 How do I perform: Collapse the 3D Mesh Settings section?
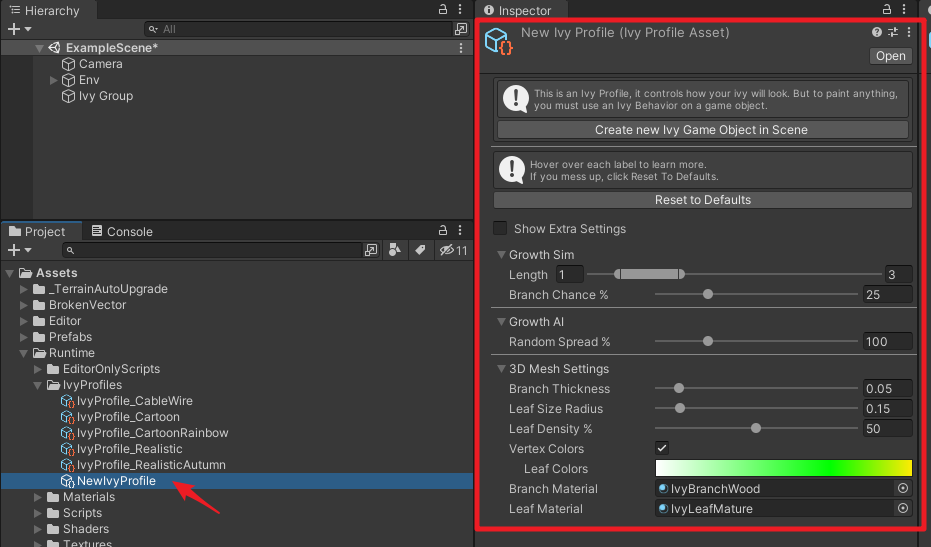(x=501, y=369)
